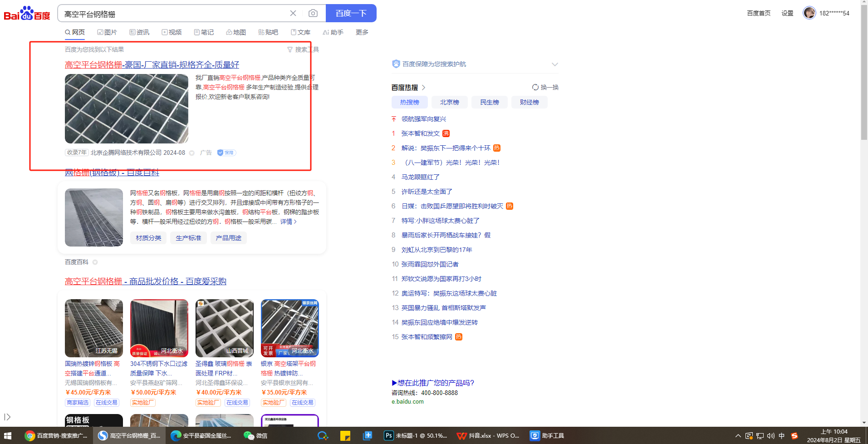Open the ad result 高空平台钢格栅-豪国

[152, 64]
